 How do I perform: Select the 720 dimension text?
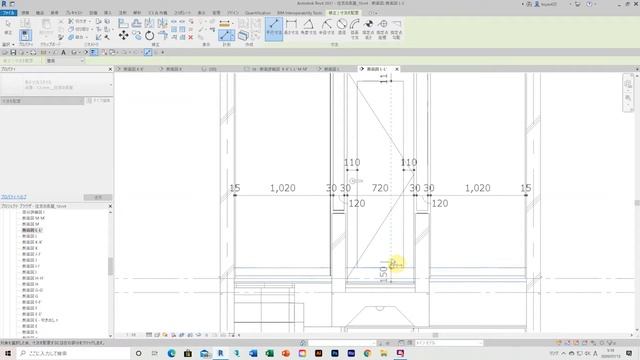tap(380, 188)
